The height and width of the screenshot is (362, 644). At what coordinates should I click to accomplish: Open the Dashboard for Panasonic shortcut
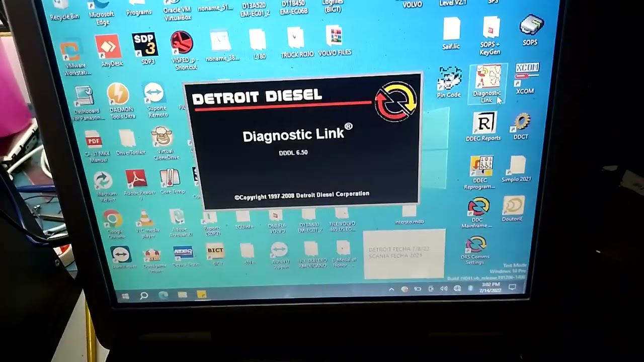tap(86, 103)
